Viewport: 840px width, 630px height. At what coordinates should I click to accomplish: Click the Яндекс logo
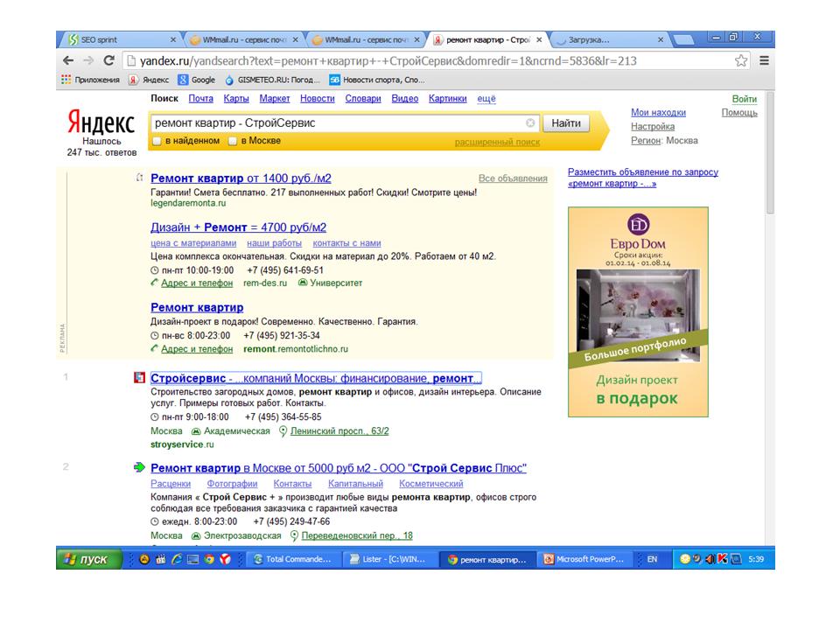point(101,122)
